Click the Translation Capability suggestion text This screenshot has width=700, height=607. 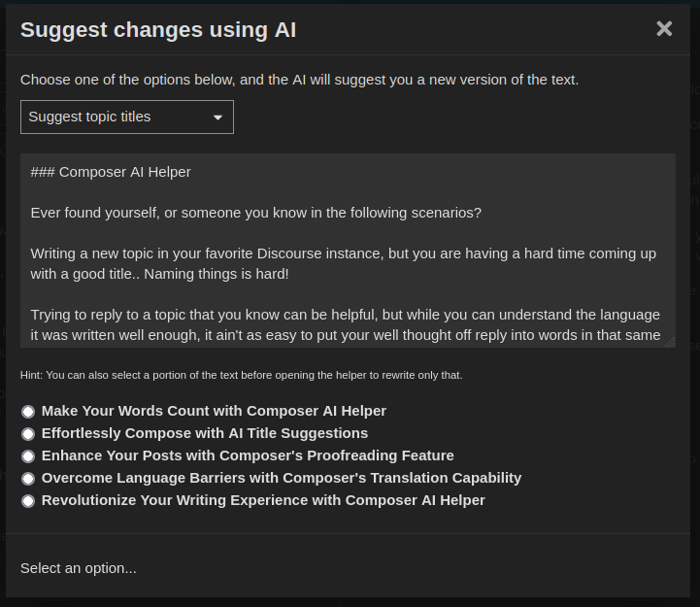coord(282,478)
